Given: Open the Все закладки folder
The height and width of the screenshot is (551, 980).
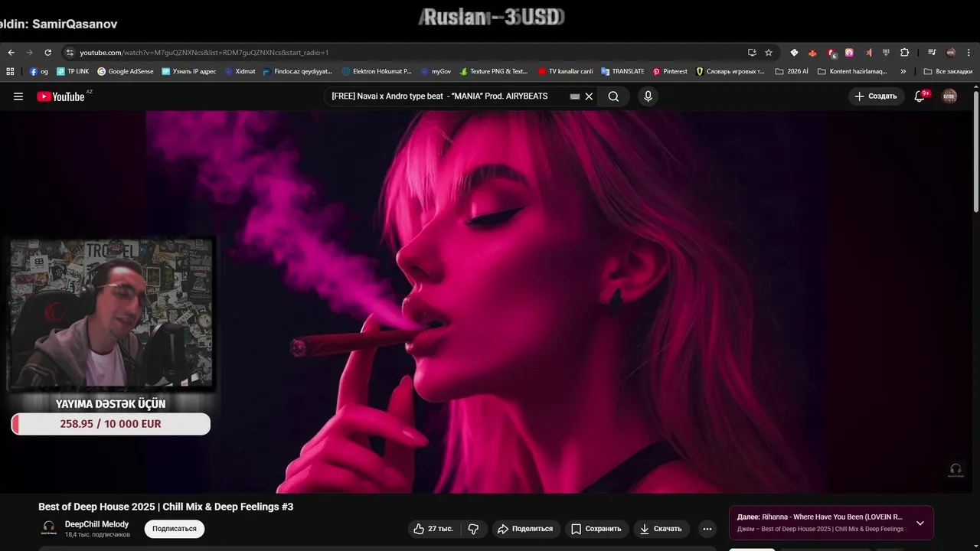Looking at the screenshot, I should tap(948, 71).
